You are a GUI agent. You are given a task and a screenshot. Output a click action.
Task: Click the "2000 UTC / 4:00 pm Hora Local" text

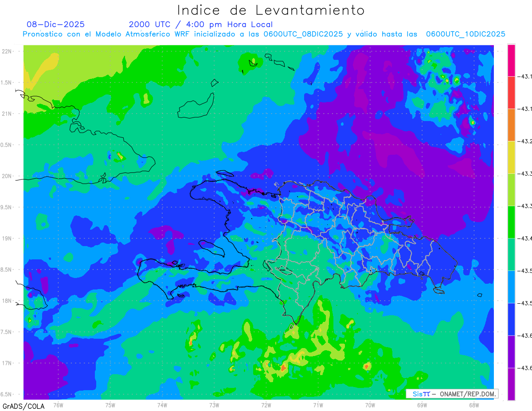point(201,24)
